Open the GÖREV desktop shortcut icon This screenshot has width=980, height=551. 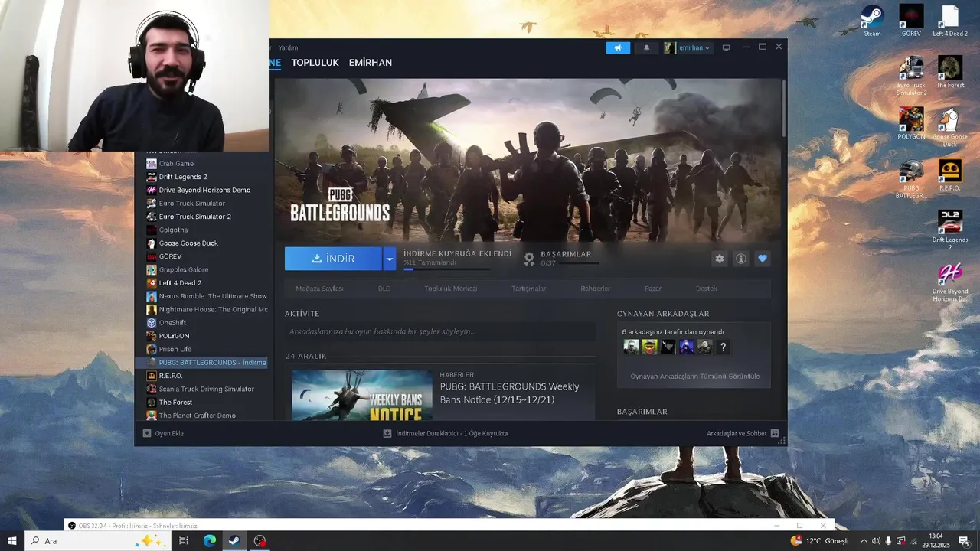[911, 21]
